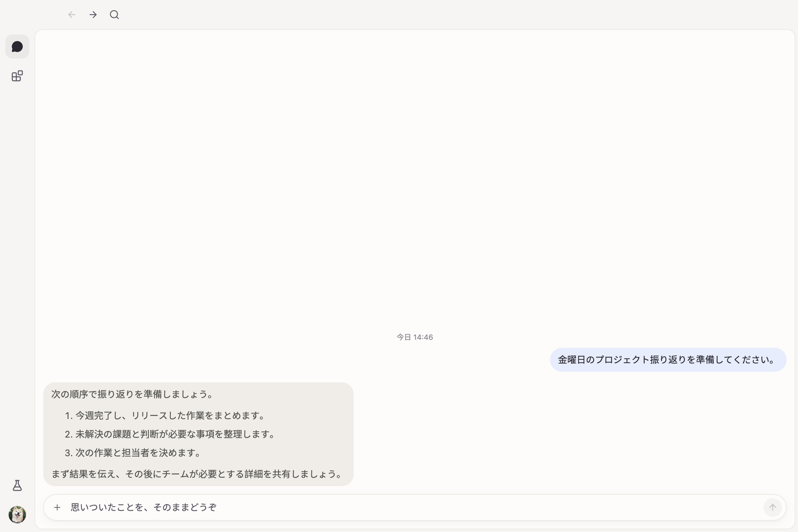Click the user message 金曜日のプロジェクト振り返り
The image size is (798, 532).
668,360
